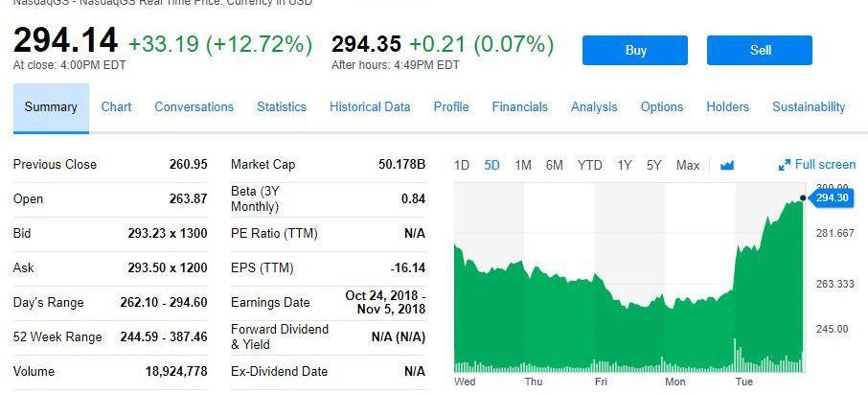Set chart range to 1D

462,165
